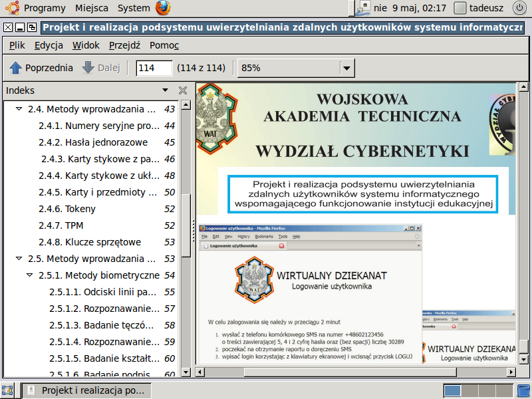Click the network status icon in panel
This screenshot has width=532, height=399.
[363, 8]
